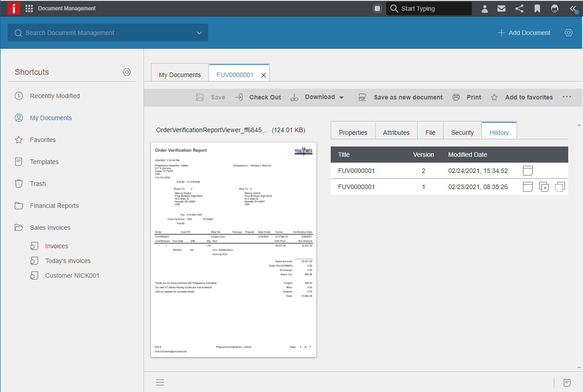583x392 pixels.
Task: Close the FUV0000001 tab
Action: coord(263,75)
